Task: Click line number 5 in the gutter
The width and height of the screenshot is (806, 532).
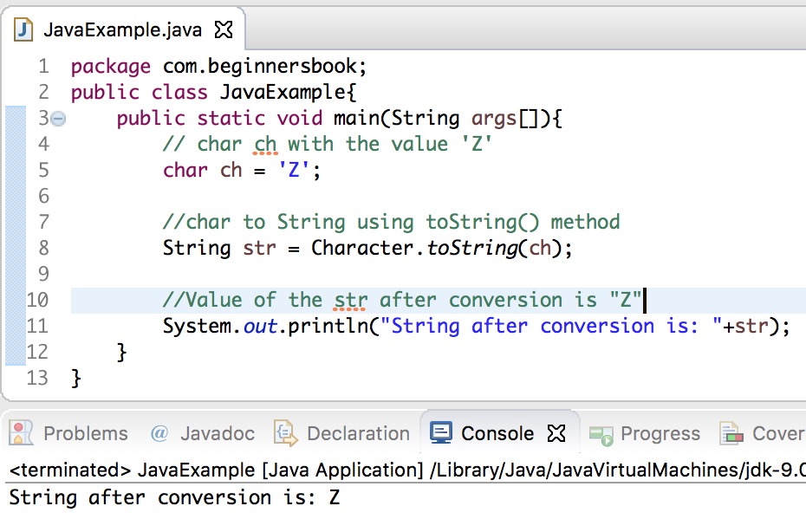Action: coord(43,170)
